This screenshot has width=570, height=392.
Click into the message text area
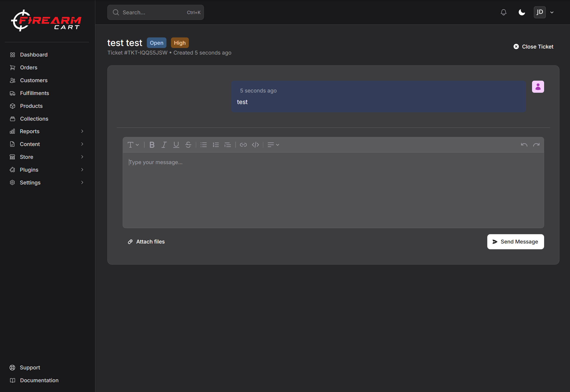pyautogui.click(x=333, y=190)
